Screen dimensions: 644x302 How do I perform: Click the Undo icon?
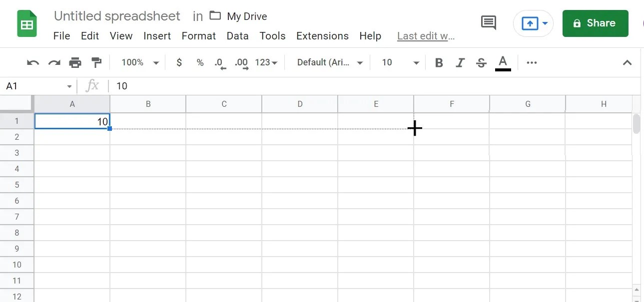click(x=32, y=62)
